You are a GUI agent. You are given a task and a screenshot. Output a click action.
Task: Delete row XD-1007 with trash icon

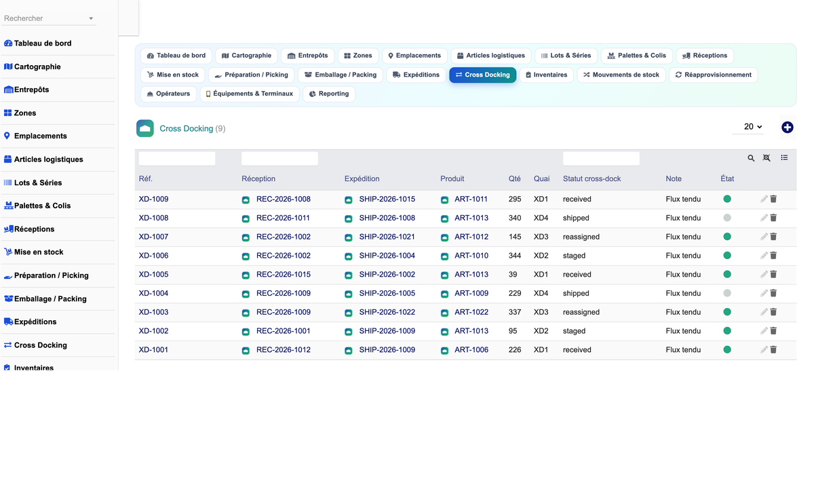tap(773, 237)
